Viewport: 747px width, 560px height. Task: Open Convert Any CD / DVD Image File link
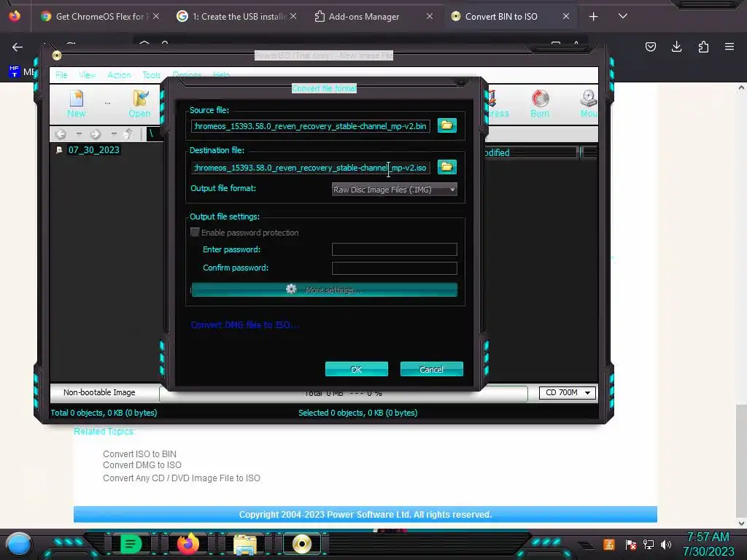pyautogui.click(x=182, y=478)
